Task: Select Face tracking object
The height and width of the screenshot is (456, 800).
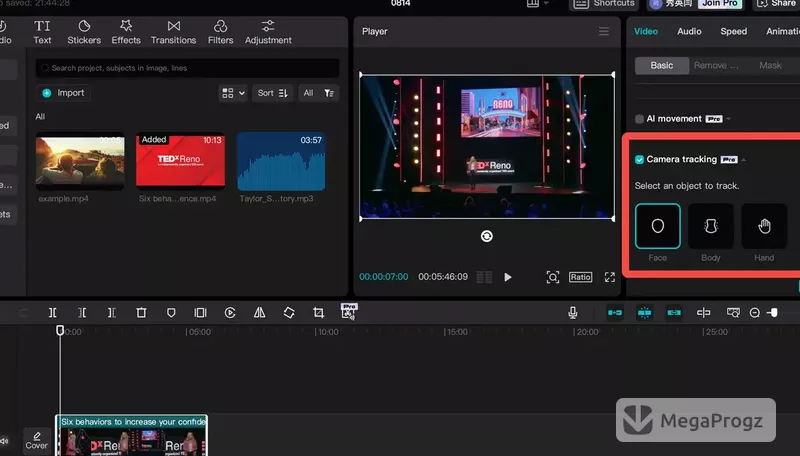Action: click(658, 226)
